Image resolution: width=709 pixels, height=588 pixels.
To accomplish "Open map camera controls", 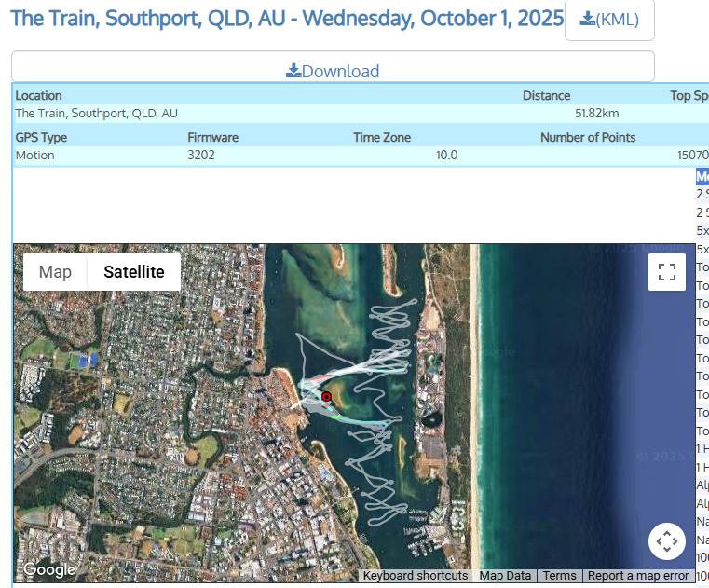I will pyautogui.click(x=666, y=541).
